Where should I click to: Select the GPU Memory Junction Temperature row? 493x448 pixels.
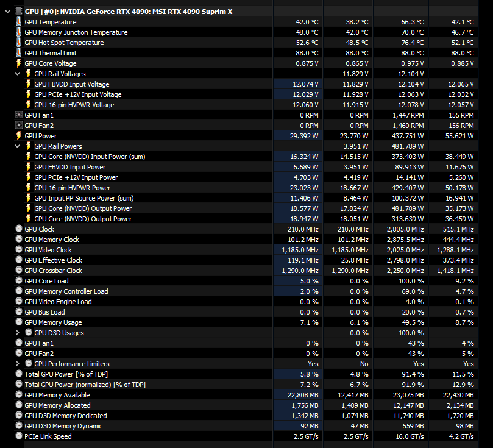[76, 32]
